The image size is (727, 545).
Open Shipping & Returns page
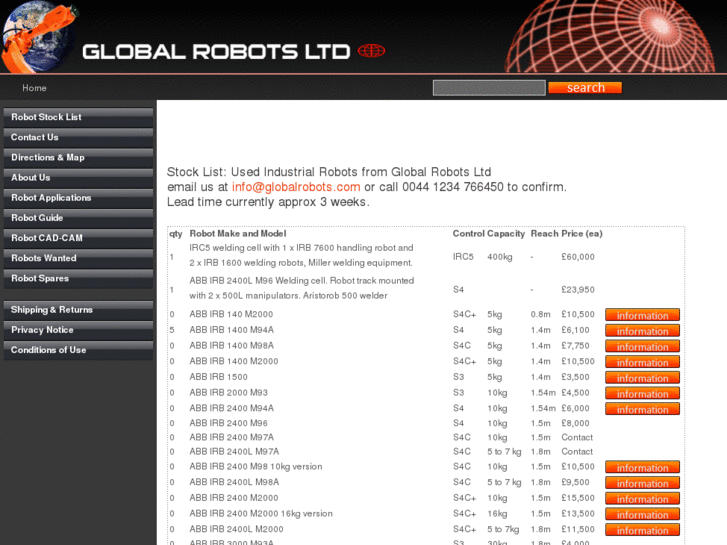(78, 310)
